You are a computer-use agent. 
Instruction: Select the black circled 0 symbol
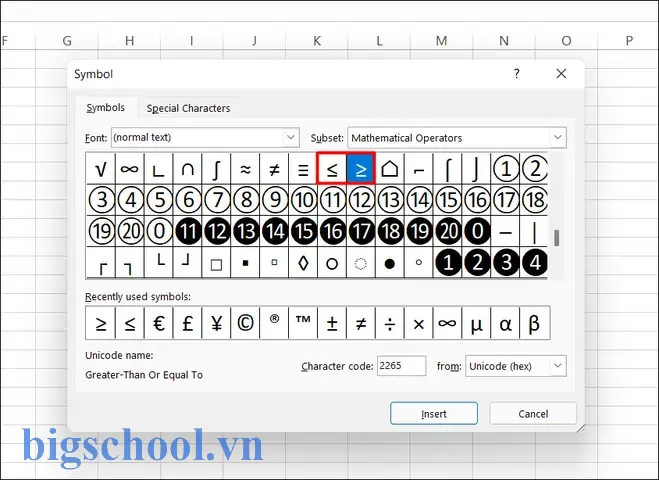pyautogui.click(x=477, y=232)
